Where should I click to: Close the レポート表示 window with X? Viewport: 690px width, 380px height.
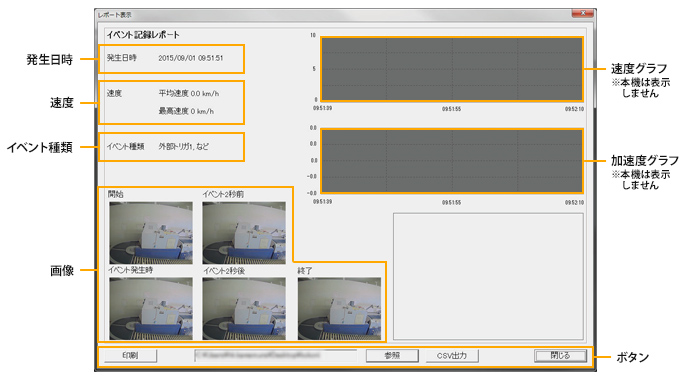[x=583, y=13]
